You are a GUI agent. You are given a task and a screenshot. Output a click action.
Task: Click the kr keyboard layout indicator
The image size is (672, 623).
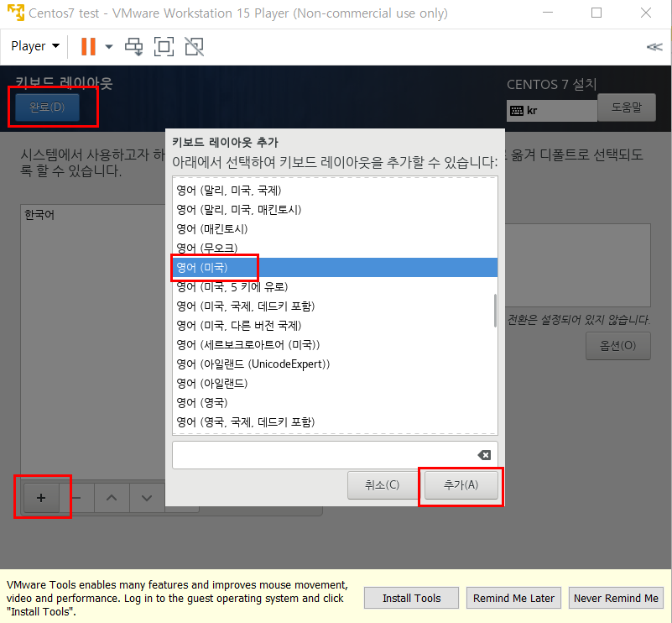[x=551, y=111]
